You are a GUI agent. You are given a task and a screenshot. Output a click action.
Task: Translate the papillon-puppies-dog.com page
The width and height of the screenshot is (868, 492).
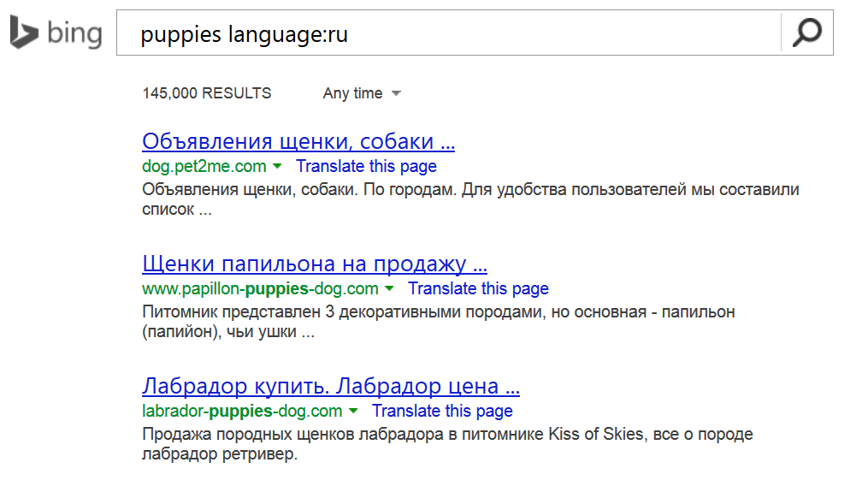478,288
